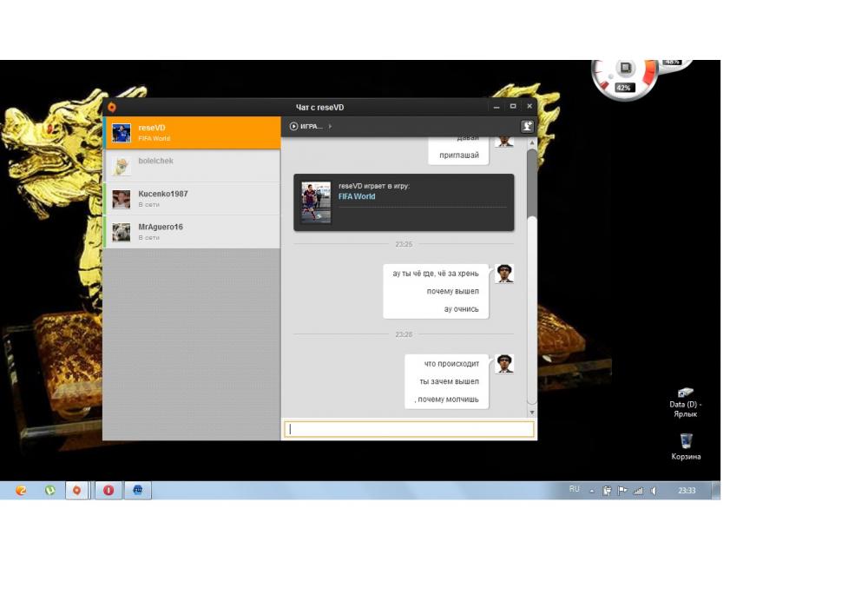Click the play icon beside ИГРА
This screenshot has height=608, width=868.
click(x=294, y=127)
